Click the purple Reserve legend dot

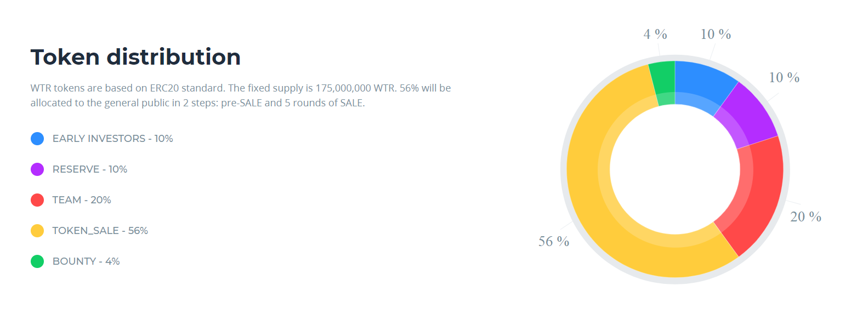37,169
